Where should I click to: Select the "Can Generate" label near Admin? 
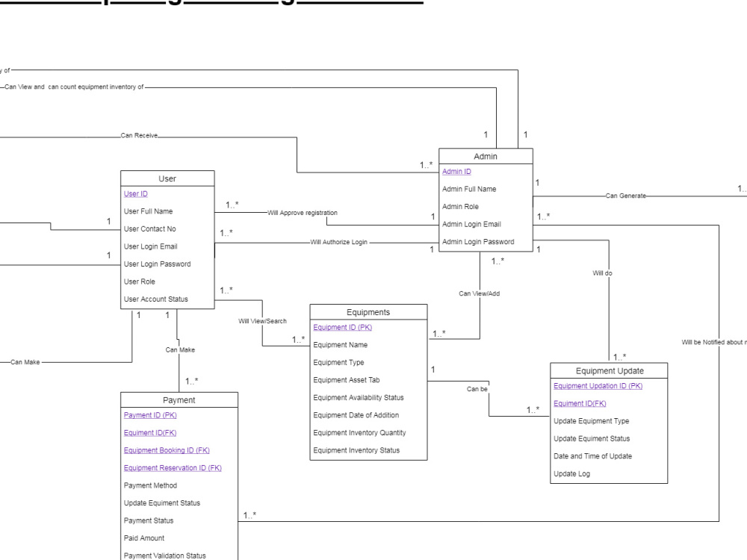pyautogui.click(x=626, y=196)
